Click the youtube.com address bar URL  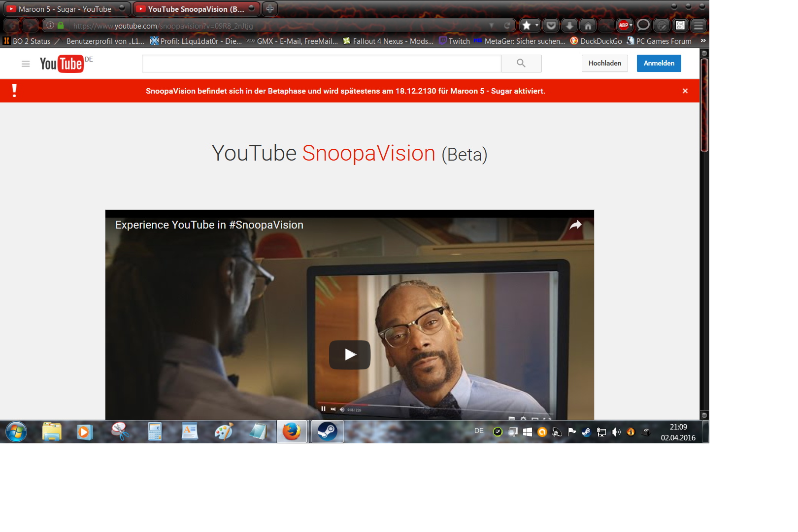(x=163, y=26)
